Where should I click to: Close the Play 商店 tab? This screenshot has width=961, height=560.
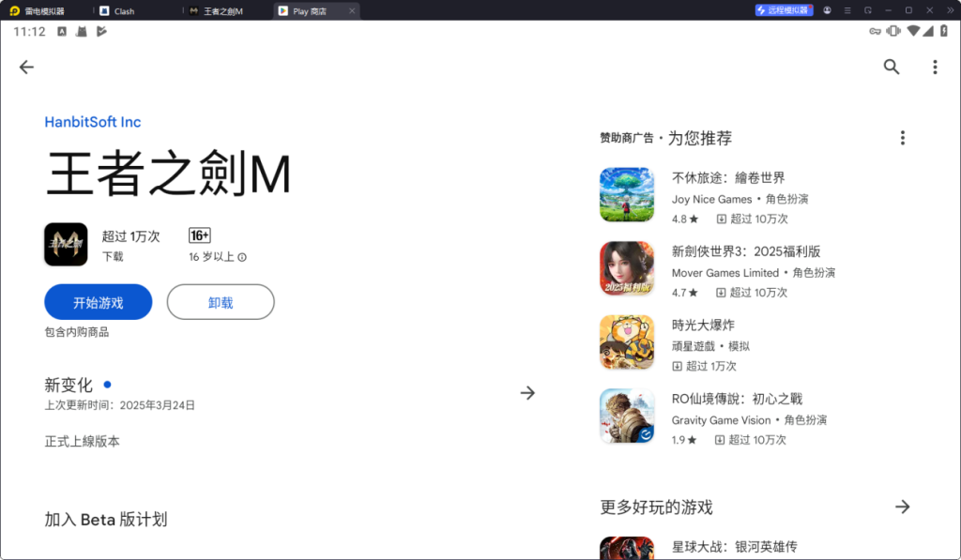(352, 11)
